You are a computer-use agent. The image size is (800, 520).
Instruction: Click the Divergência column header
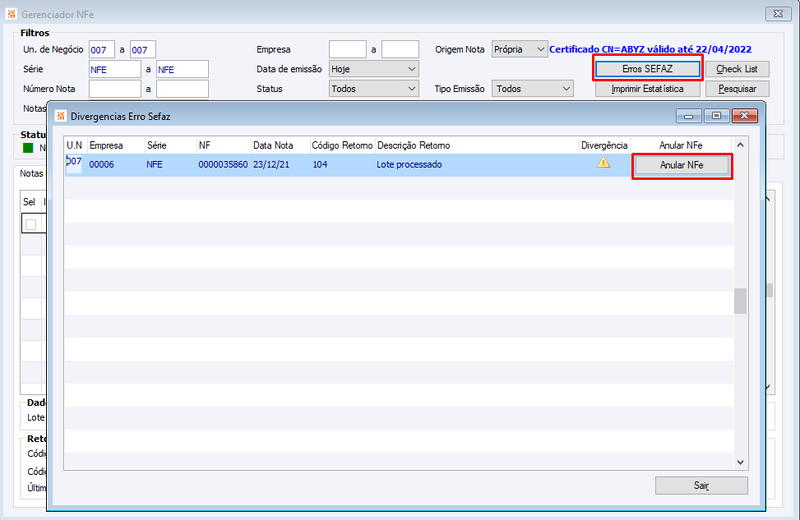click(x=604, y=145)
